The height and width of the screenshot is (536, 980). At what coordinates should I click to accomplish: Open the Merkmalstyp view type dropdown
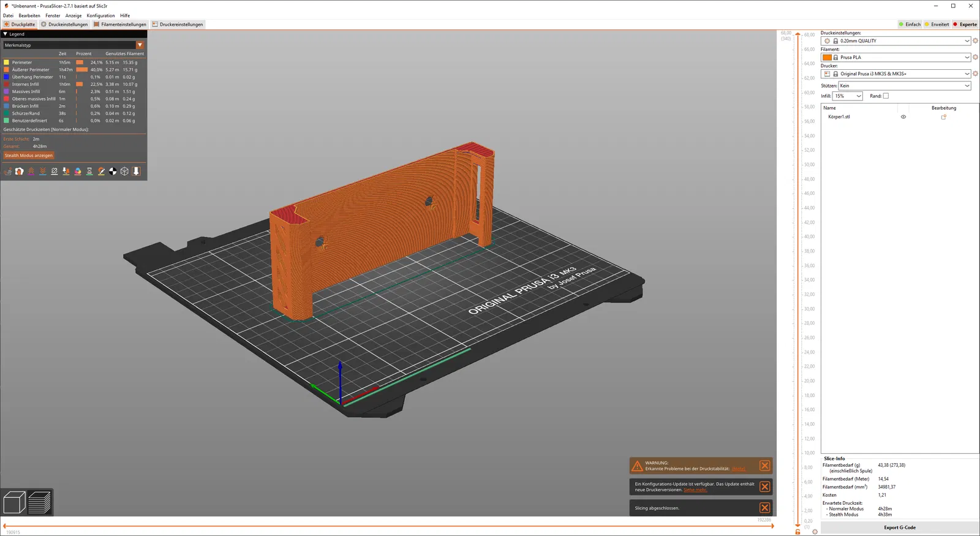(x=73, y=45)
